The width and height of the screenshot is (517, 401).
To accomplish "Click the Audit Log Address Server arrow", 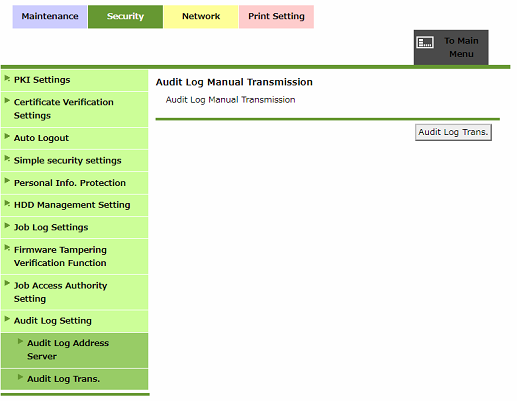I will click(x=20, y=341).
